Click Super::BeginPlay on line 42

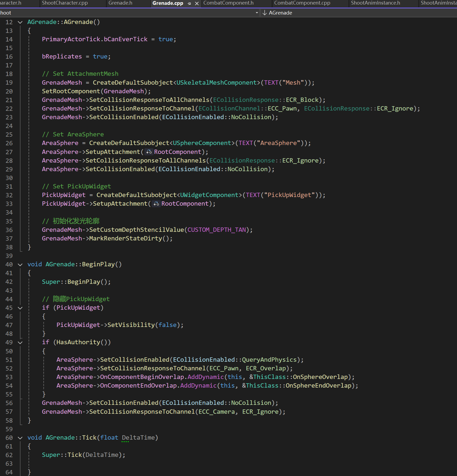71,282
